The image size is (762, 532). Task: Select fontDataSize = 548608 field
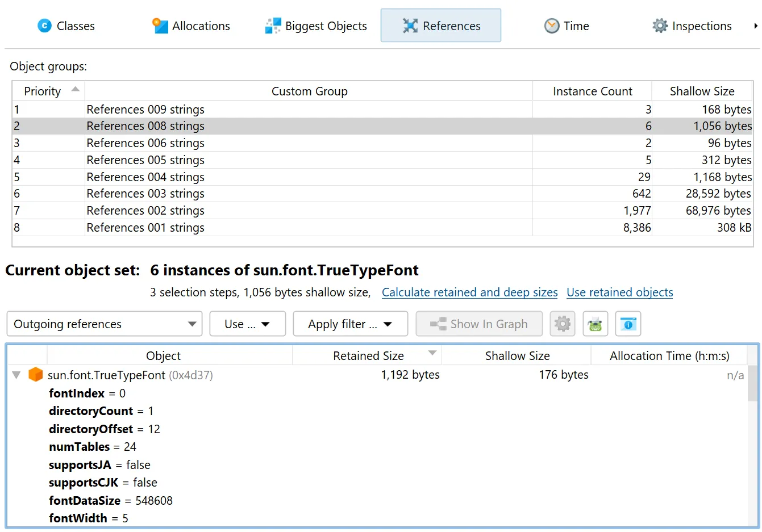pos(111,501)
